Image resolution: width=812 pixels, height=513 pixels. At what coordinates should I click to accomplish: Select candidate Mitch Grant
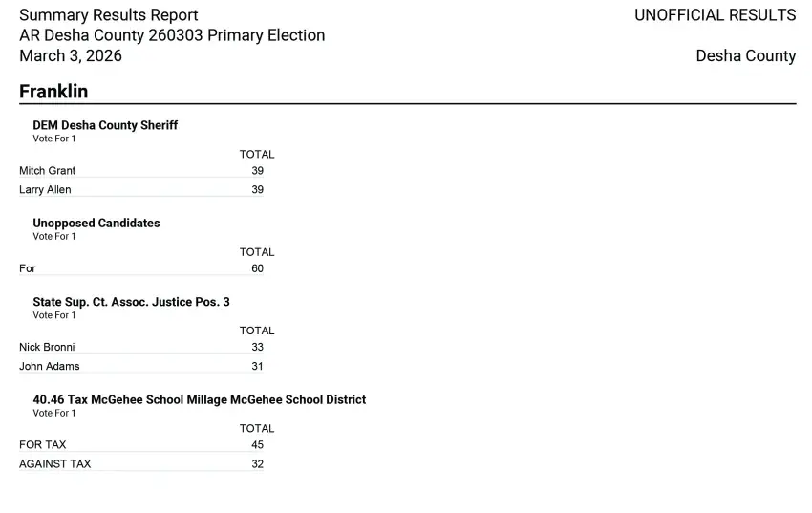point(48,171)
